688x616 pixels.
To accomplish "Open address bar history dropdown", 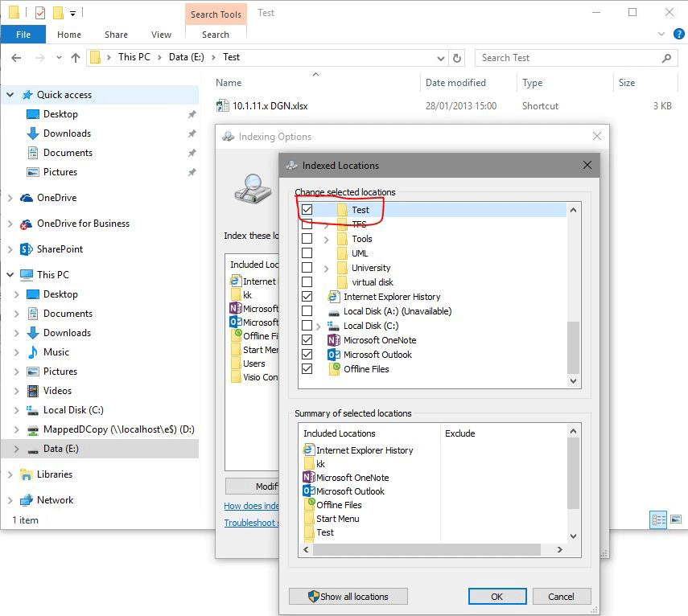I will coord(440,58).
